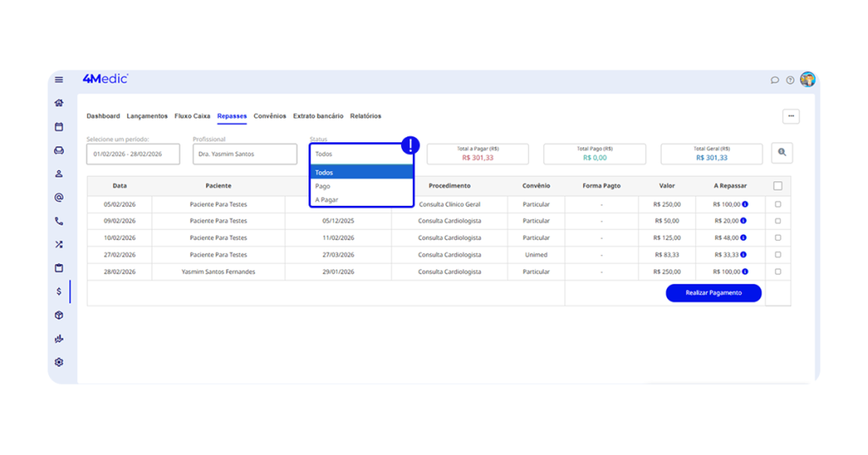Open the chat bubble icon
This screenshot has width=868, height=455.
[775, 80]
